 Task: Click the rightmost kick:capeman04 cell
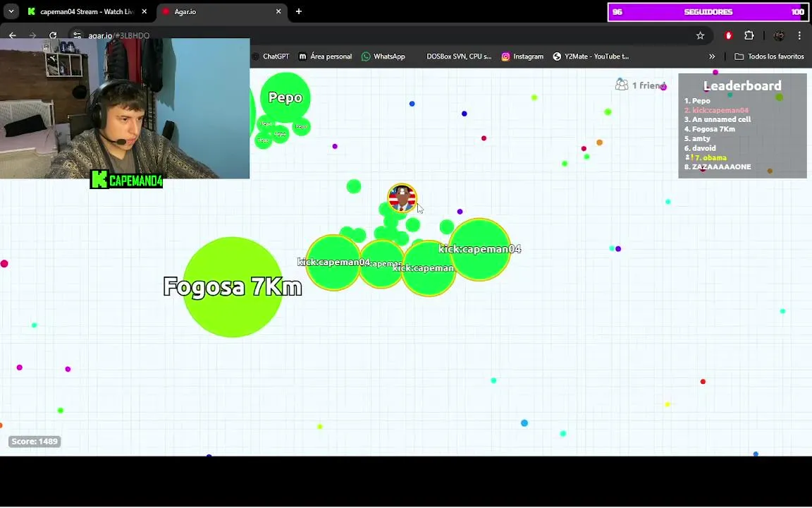[x=479, y=249]
